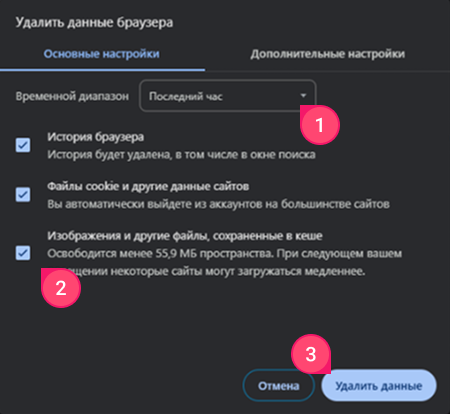This screenshot has width=450, height=414.
Task: Click the red annotation badge numbered 2
Action: (x=61, y=288)
